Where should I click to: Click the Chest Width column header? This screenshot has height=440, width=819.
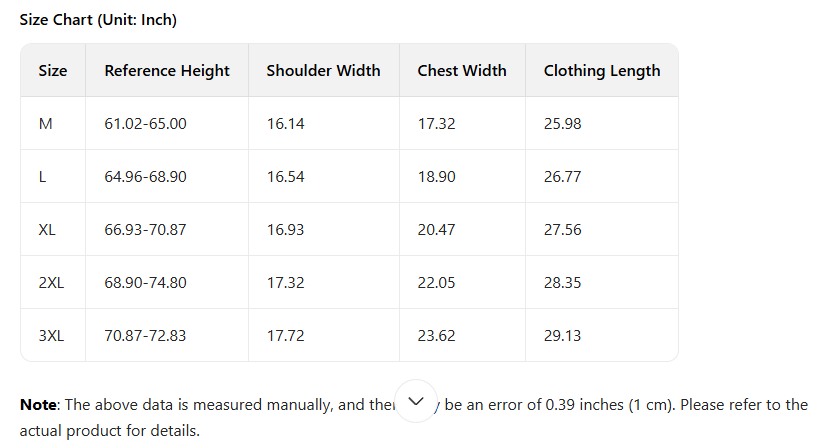click(462, 71)
